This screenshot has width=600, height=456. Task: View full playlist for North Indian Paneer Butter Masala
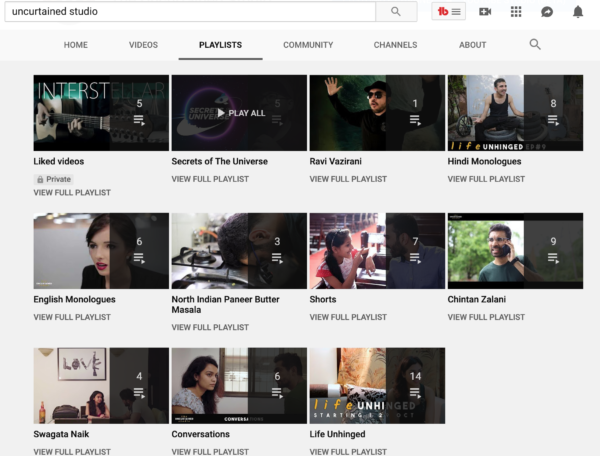point(210,327)
